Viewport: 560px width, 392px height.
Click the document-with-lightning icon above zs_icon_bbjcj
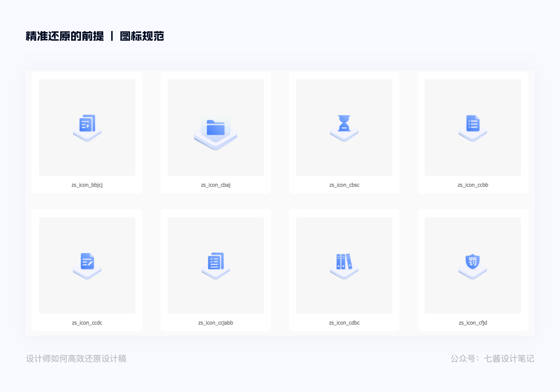[x=87, y=123]
